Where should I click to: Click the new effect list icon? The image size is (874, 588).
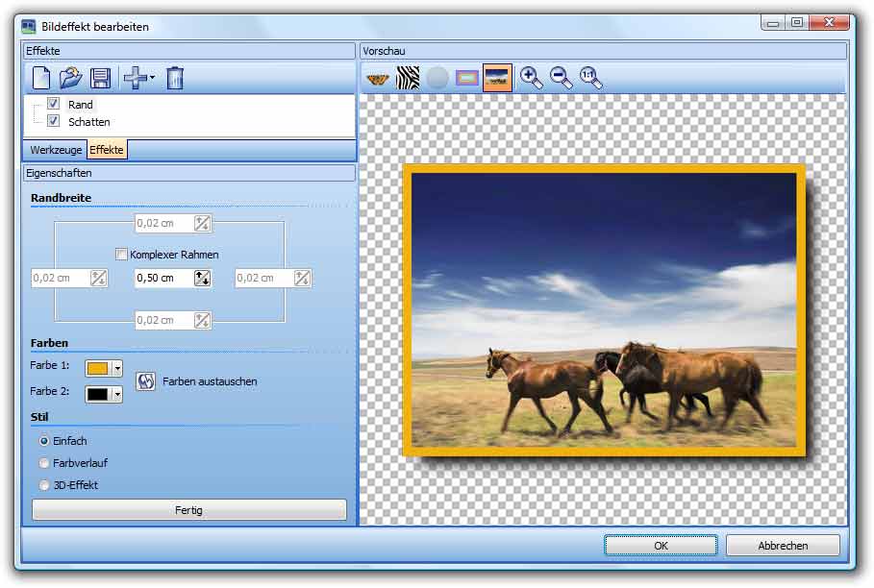pyautogui.click(x=41, y=78)
